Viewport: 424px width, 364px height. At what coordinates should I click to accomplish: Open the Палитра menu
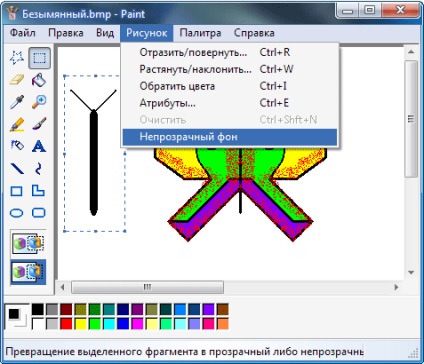200,33
